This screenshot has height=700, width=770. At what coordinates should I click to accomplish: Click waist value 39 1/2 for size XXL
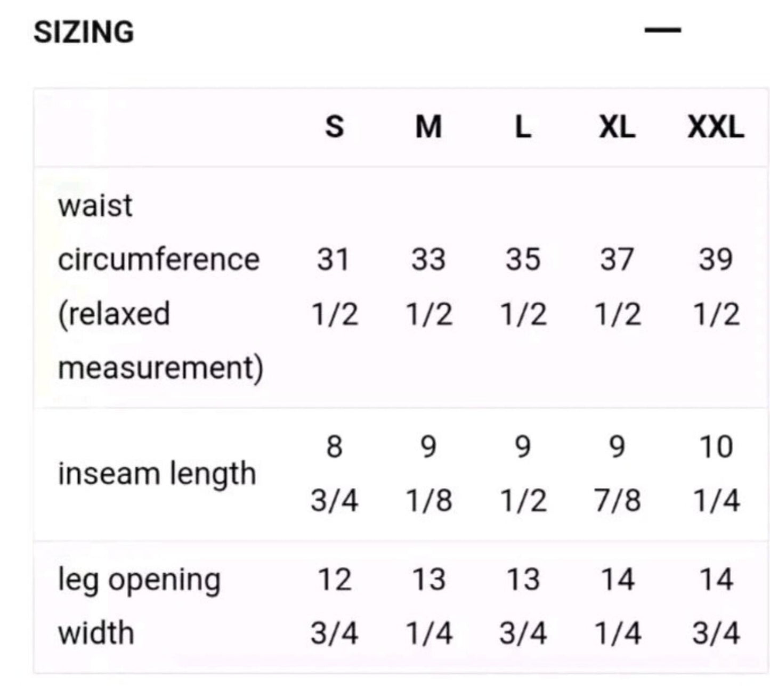click(716, 287)
